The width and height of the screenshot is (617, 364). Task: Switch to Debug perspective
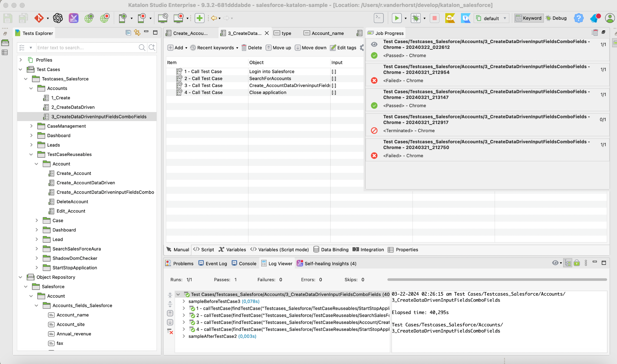[556, 18]
